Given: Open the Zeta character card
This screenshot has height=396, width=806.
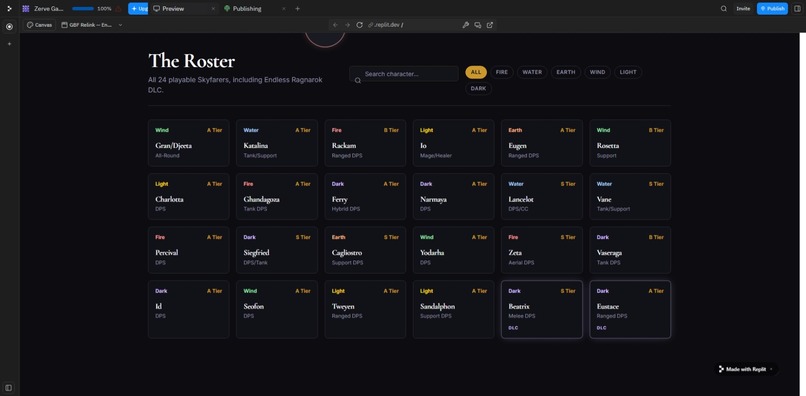Looking at the screenshot, I should [x=542, y=250].
